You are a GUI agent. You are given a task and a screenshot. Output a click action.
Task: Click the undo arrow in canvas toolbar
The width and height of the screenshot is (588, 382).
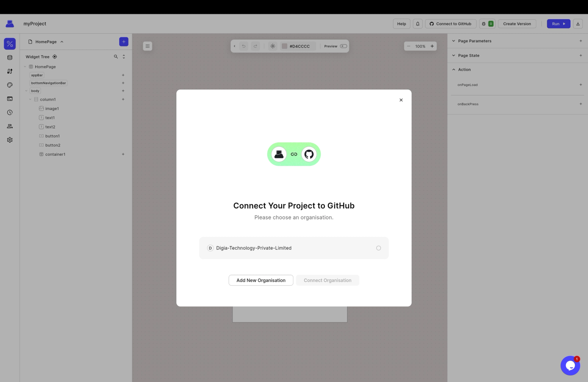(244, 46)
